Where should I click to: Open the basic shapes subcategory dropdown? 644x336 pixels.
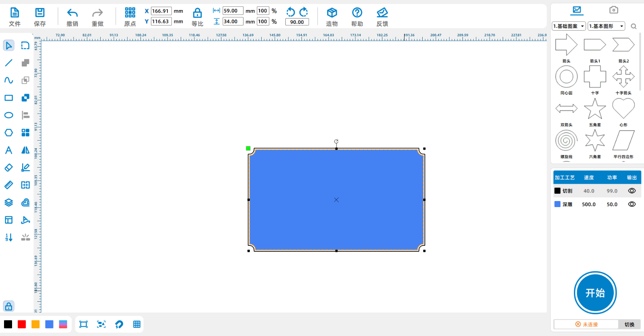tap(606, 26)
